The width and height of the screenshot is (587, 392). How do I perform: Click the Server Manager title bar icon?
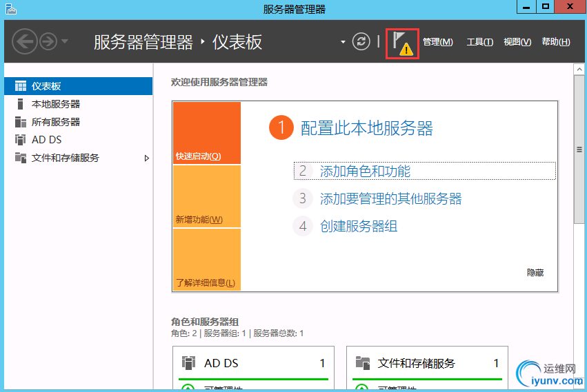(11, 9)
